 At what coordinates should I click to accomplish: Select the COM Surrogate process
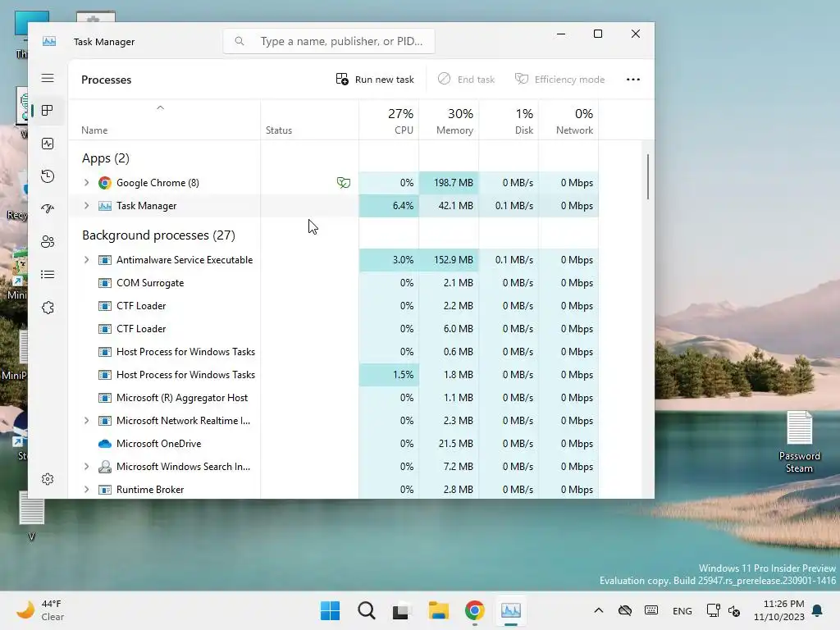click(x=333, y=283)
